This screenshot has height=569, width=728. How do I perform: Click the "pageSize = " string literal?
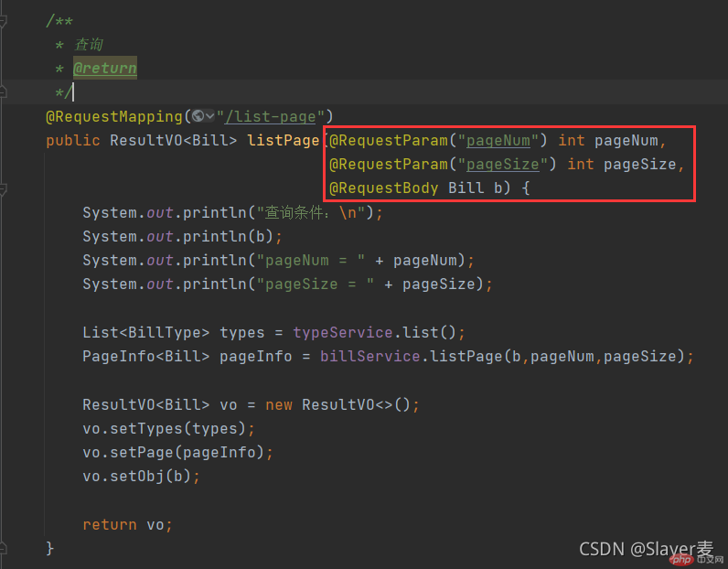tap(316, 284)
